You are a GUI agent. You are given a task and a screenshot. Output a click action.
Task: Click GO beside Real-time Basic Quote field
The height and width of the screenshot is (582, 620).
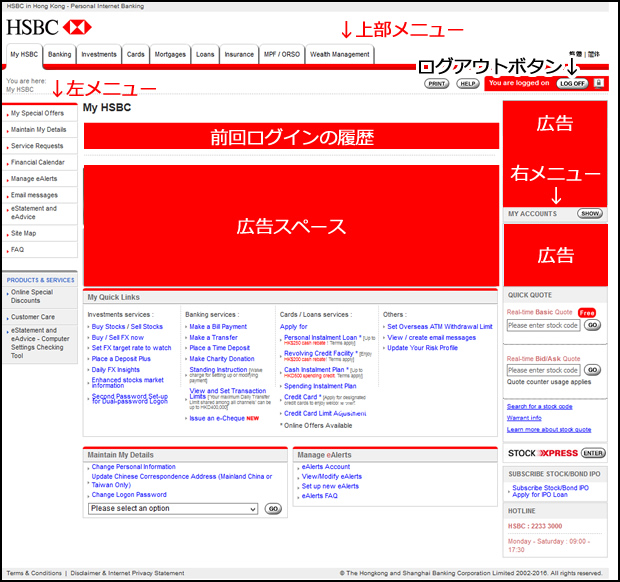point(592,325)
